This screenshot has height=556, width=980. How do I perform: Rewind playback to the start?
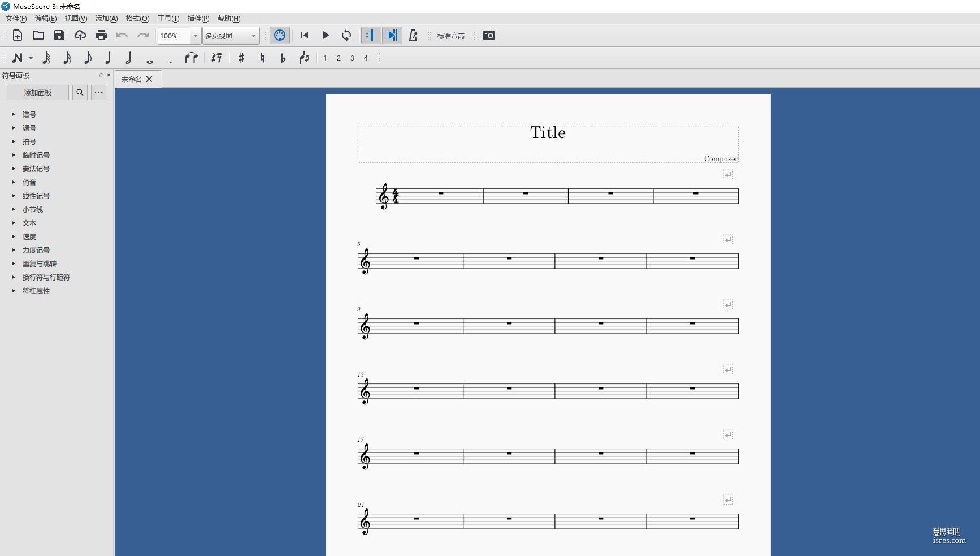[x=305, y=36]
